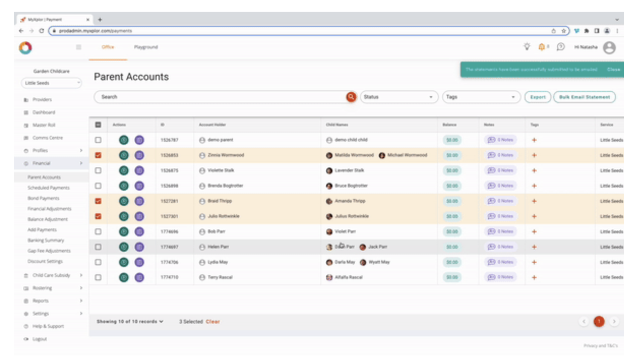Image resolution: width=644 pixels, height=357 pixels.
Task: Open the Xplor logo in the top left
Action: pyautogui.click(x=24, y=47)
